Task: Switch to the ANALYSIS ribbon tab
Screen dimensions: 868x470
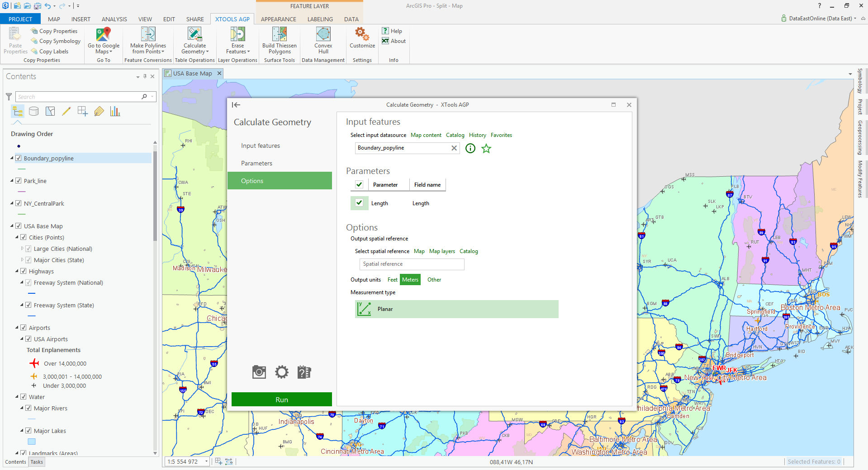Action: pyautogui.click(x=114, y=19)
